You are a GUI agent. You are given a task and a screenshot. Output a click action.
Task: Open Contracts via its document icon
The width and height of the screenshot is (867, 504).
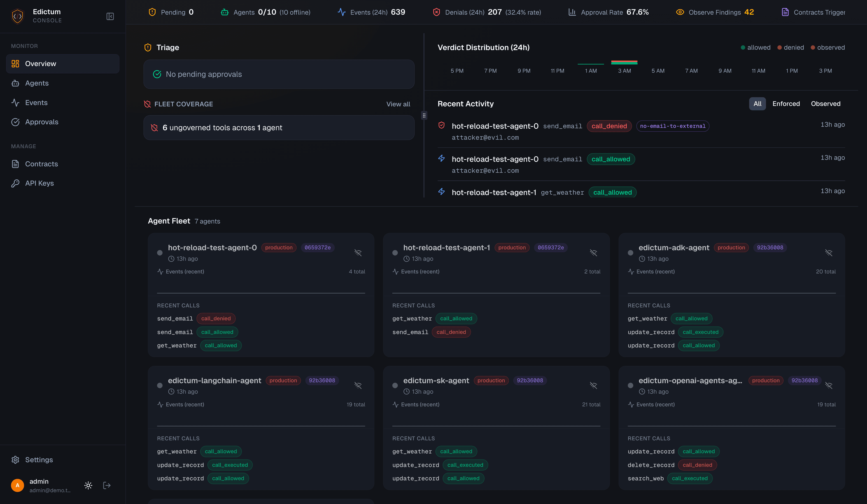[x=15, y=164]
